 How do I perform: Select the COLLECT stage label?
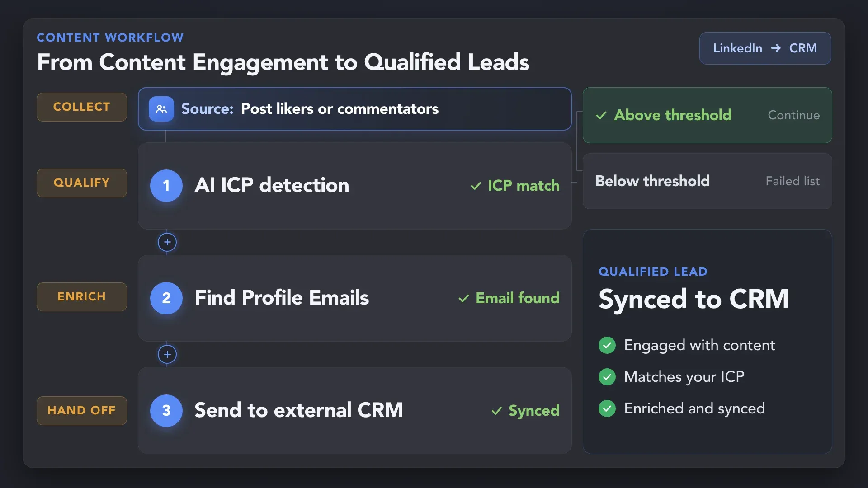point(82,107)
